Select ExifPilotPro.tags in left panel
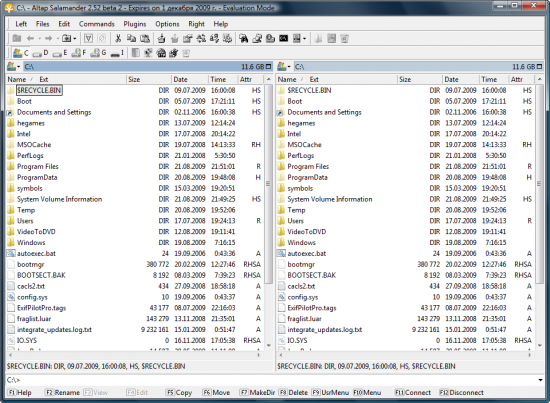Viewport: 550px width, 403px height. tap(41, 308)
